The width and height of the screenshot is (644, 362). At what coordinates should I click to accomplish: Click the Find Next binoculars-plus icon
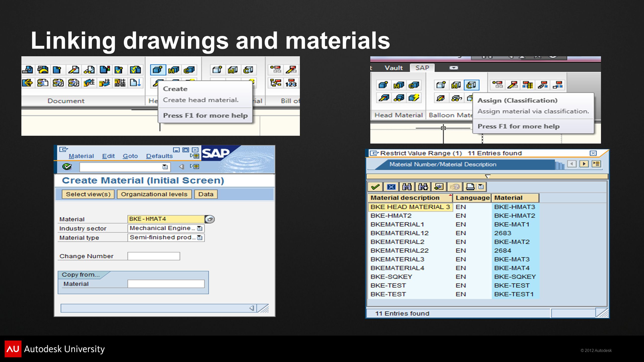coord(423,187)
